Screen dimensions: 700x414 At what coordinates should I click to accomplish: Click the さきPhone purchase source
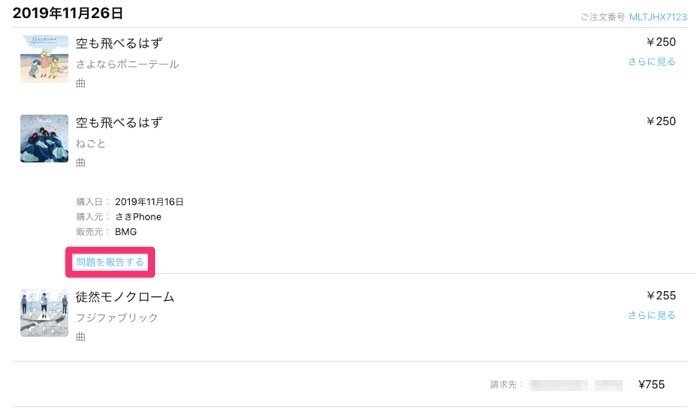(138, 217)
